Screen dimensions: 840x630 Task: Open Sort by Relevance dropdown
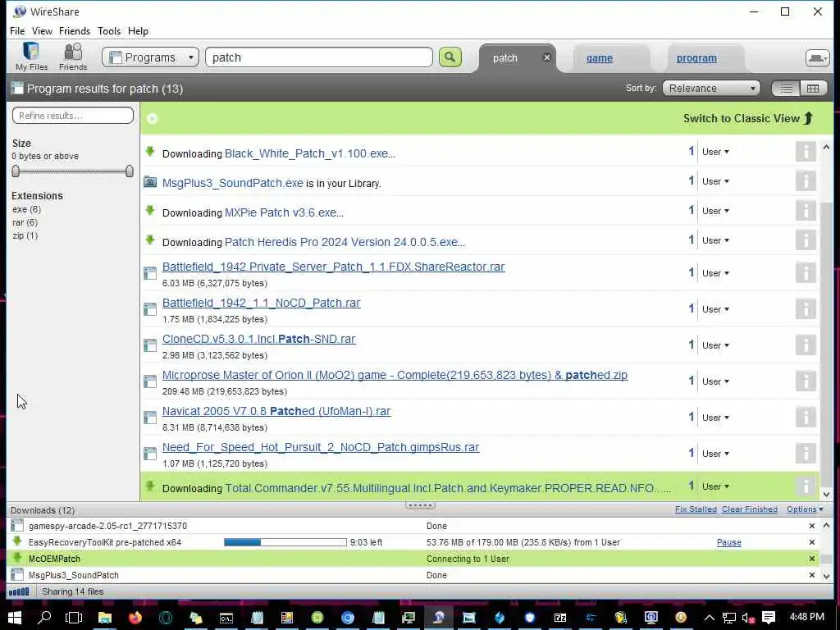coord(711,89)
